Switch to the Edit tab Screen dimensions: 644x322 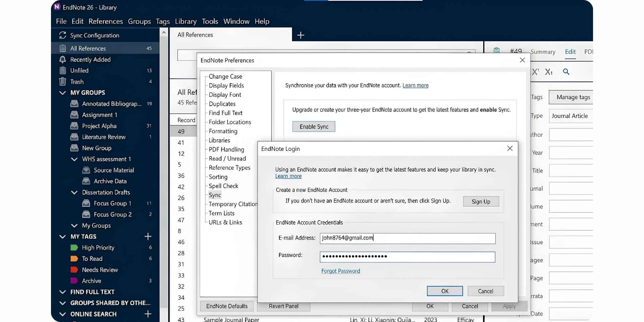click(x=570, y=52)
